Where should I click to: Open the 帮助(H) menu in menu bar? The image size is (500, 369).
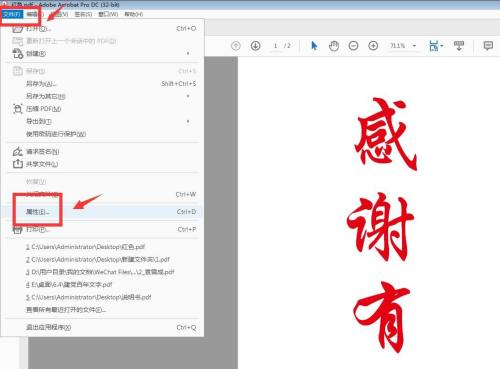click(134, 14)
